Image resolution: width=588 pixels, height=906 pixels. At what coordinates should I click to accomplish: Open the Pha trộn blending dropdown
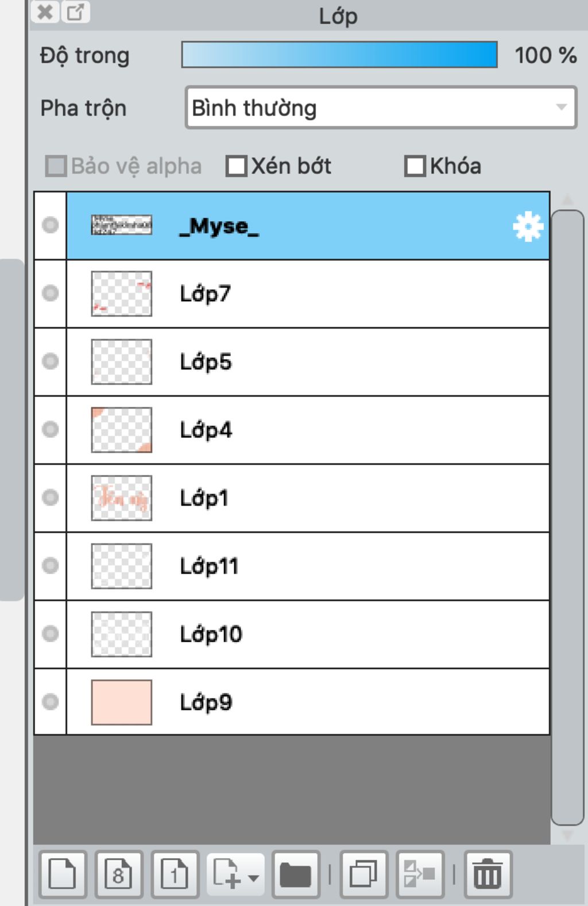[381, 107]
